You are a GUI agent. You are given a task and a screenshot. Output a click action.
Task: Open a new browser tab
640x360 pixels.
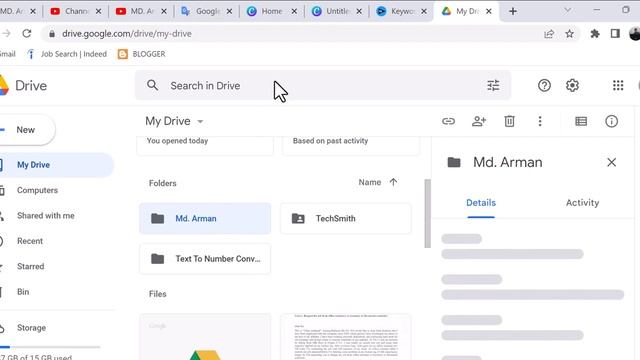[x=513, y=11]
